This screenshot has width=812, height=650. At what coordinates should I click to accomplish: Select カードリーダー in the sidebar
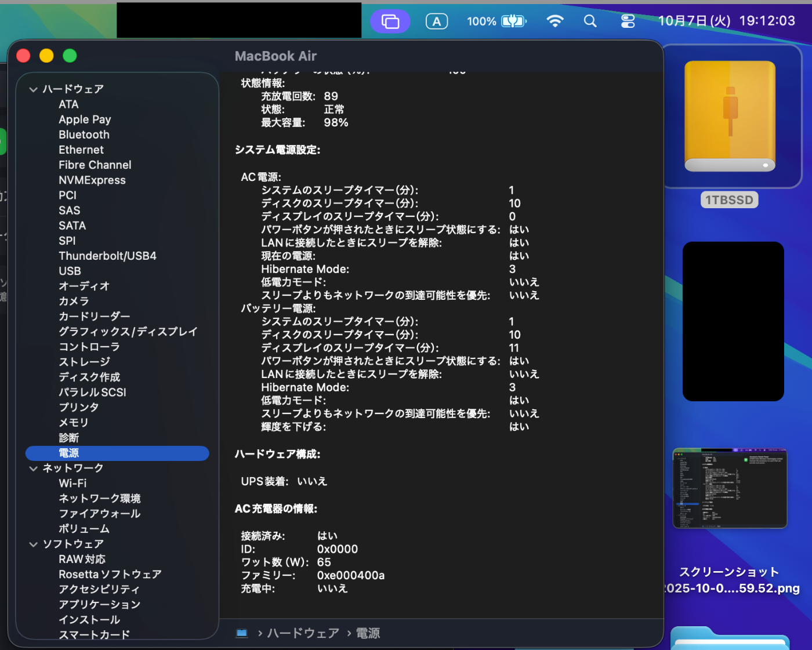(x=95, y=316)
